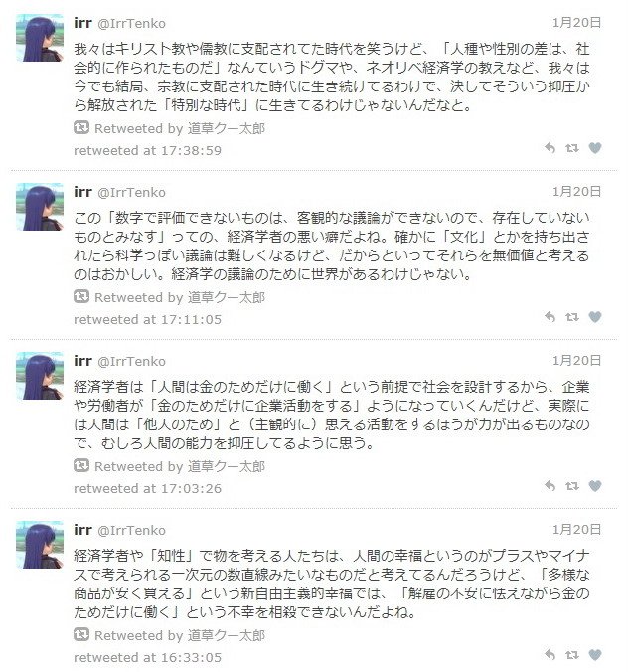Screen dimensions: 629x672
Task: Reply to the first tweet about キリスト教
Action: pos(550,148)
